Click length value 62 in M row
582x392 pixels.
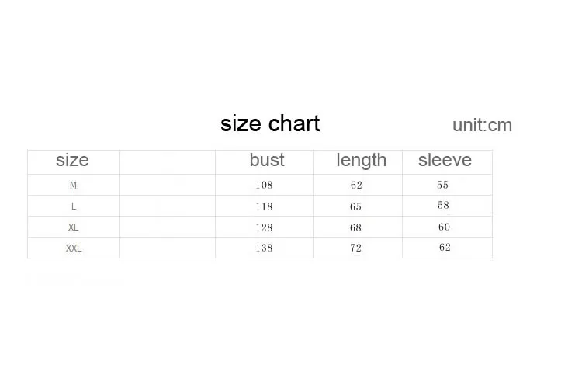356,185
